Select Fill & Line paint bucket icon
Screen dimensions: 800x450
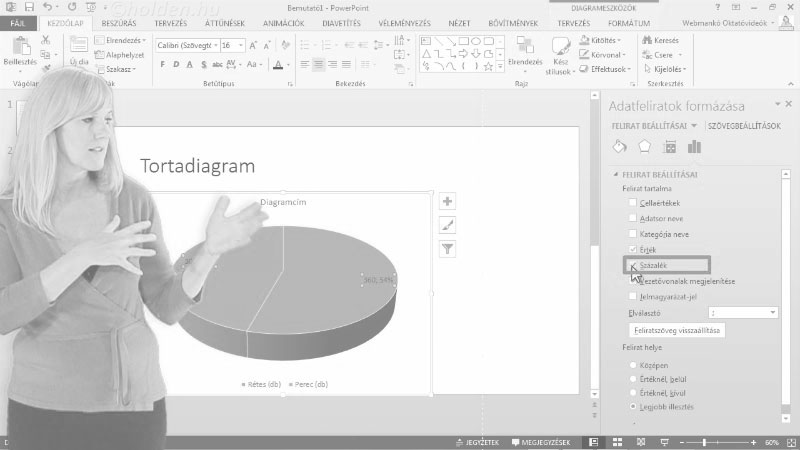tap(620, 147)
